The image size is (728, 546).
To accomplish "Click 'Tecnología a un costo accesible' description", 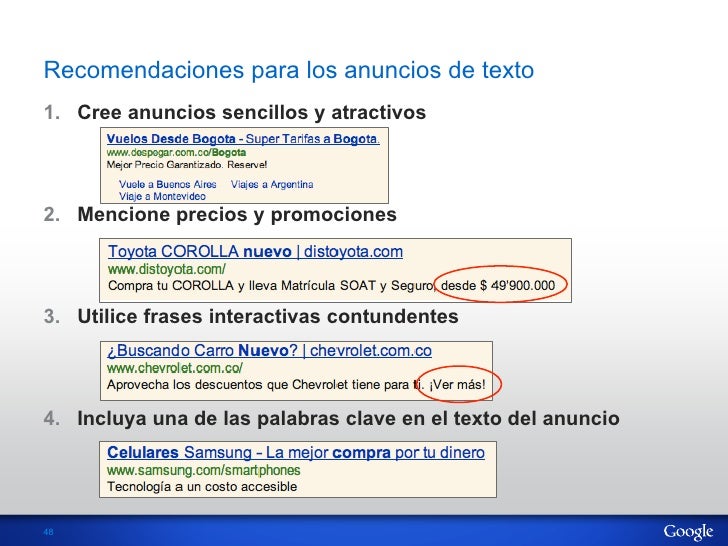I will pos(202,487).
